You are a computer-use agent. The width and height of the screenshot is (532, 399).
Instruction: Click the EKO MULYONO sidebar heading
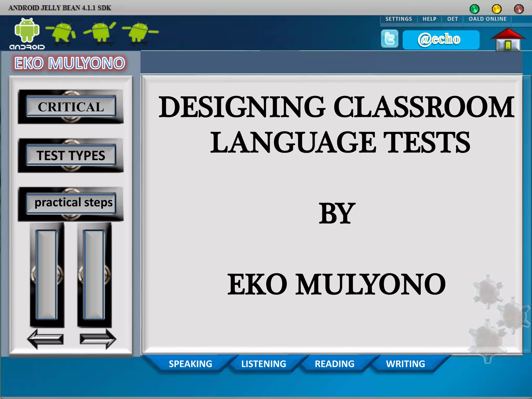[70, 63]
